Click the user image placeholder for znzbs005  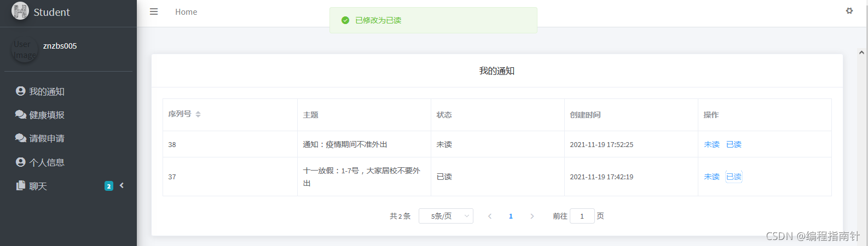(25, 49)
